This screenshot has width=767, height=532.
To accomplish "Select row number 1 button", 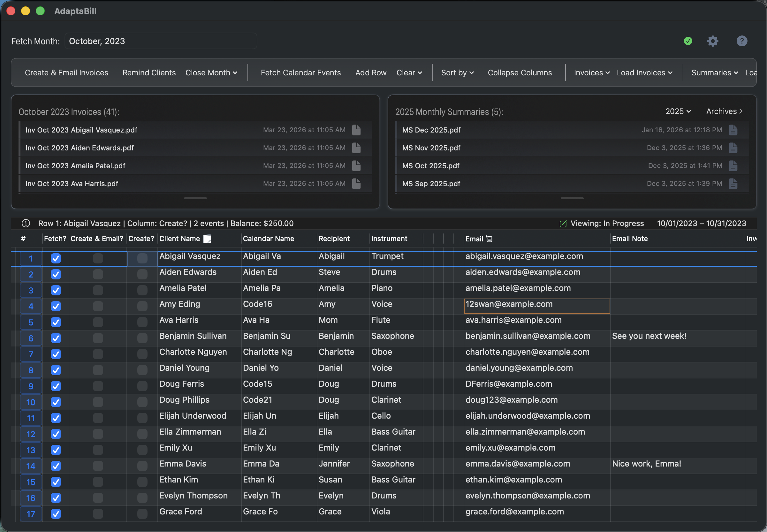I will [31, 259].
